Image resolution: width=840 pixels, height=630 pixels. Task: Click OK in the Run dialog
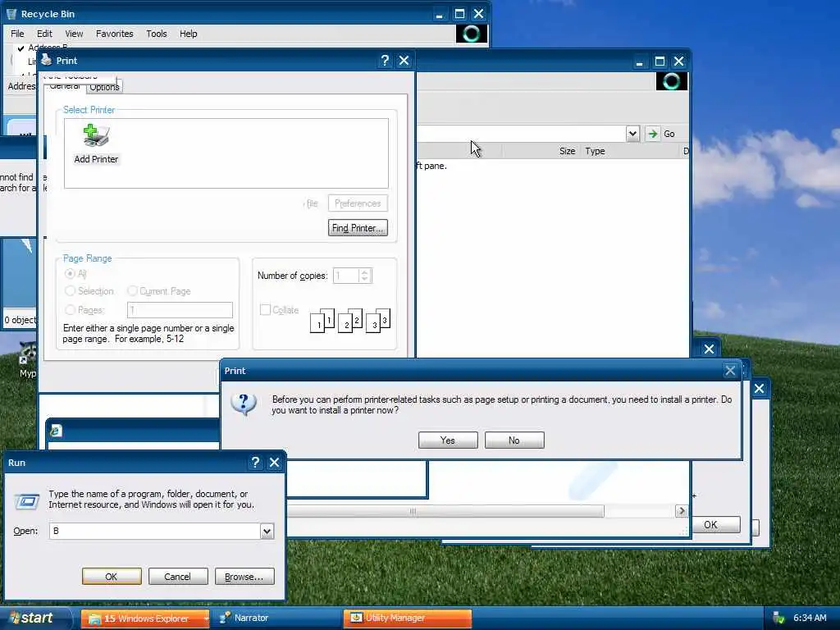coord(112,577)
